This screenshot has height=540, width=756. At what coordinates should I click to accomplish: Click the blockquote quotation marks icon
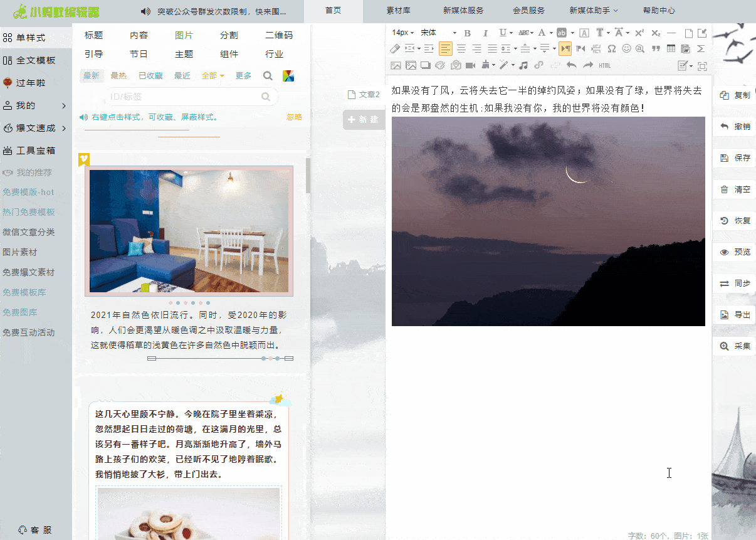click(656, 49)
